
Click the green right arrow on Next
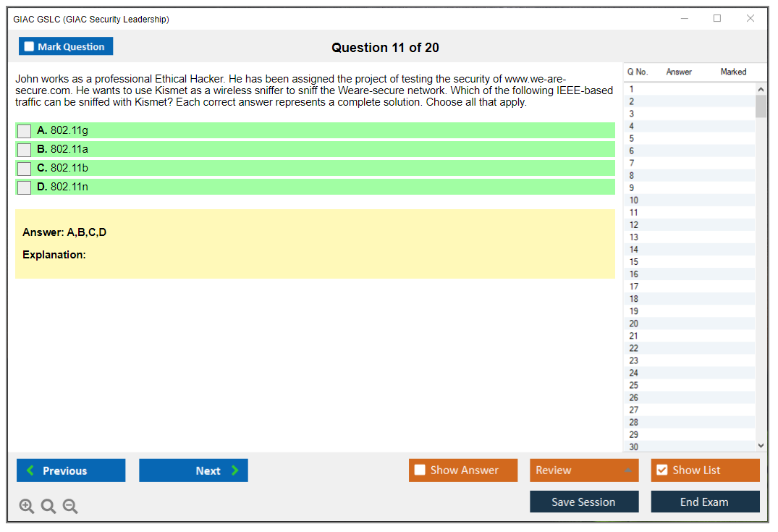[234, 470]
